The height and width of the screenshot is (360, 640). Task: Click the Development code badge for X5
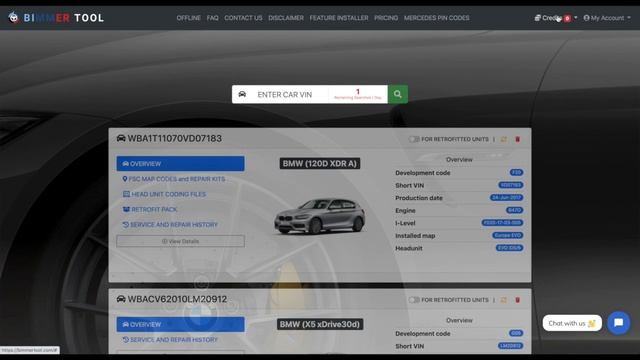coord(516,333)
